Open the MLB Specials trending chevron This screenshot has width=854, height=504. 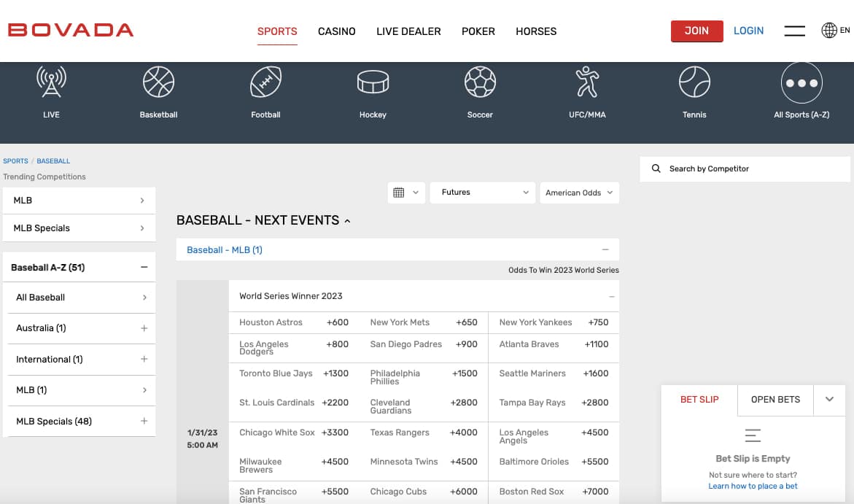pos(142,228)
